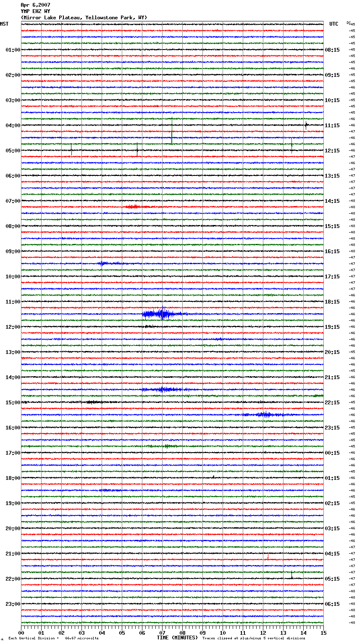The width and height of the screenshot is (357, 644).
Task: Click MST time label '04:00'
Action: pos(13,126)
